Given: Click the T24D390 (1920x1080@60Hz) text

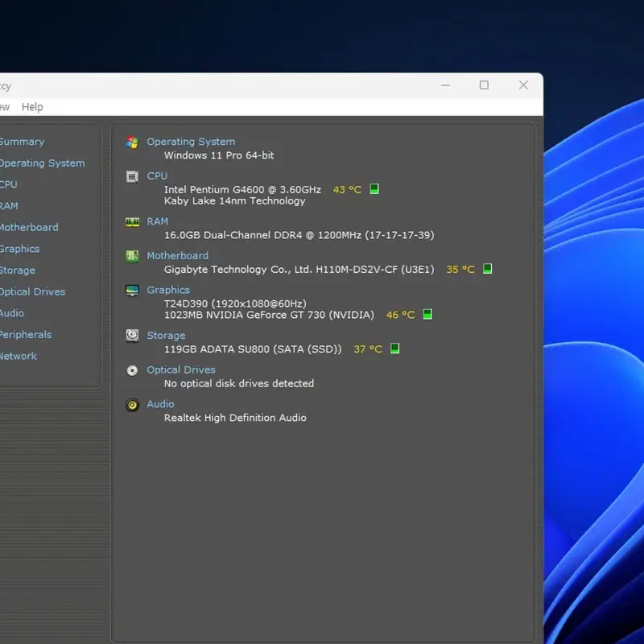Looking at the screenshot, I should (x=235, y=303).
